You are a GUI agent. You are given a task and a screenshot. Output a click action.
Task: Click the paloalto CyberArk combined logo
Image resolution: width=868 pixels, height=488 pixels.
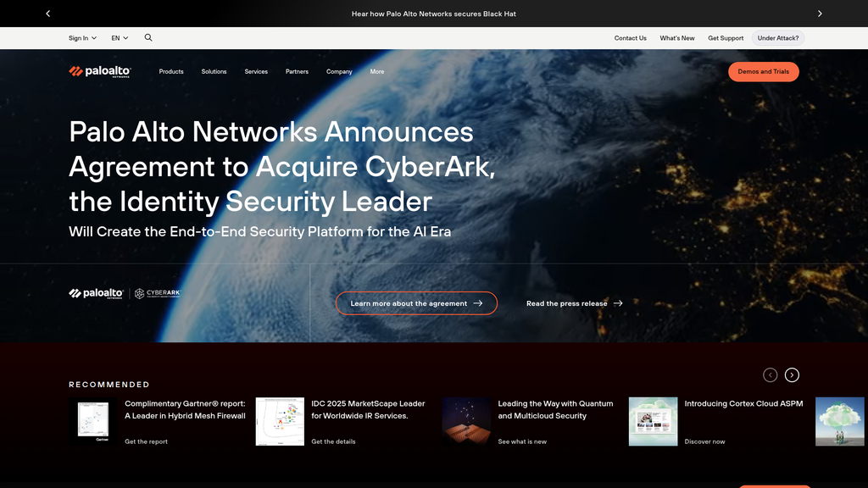pos(125,293)
